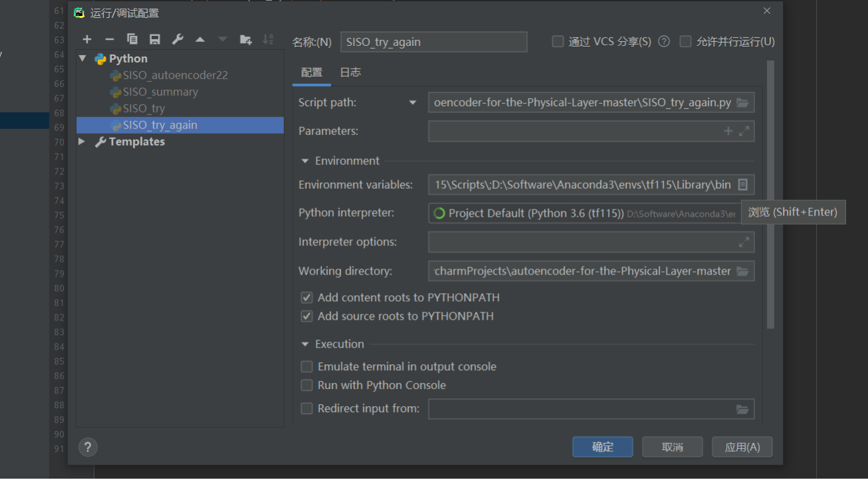Screen dimensions: 868x480
Task: Browse for a script path via folder icon
Action: (743, 102)
